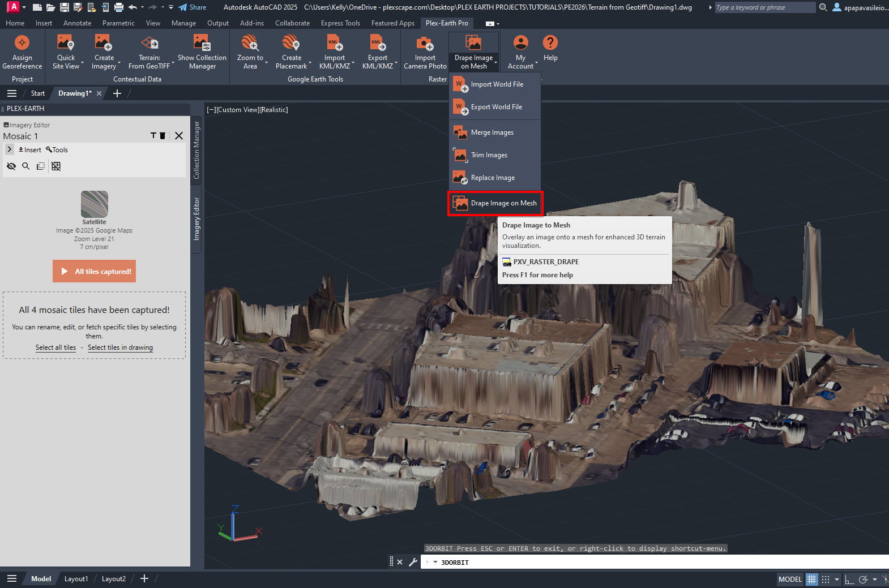Click the Open file folder icon

(50, 7)
